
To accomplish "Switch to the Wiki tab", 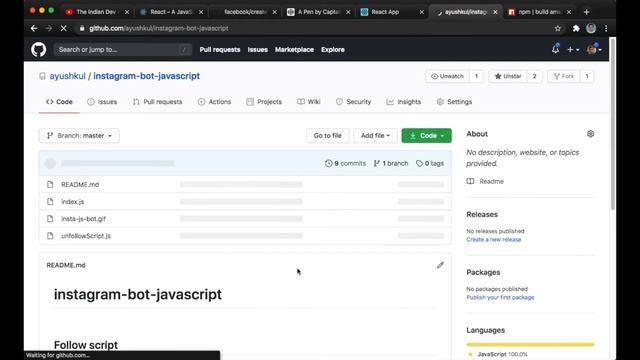I will coord(309,102).
